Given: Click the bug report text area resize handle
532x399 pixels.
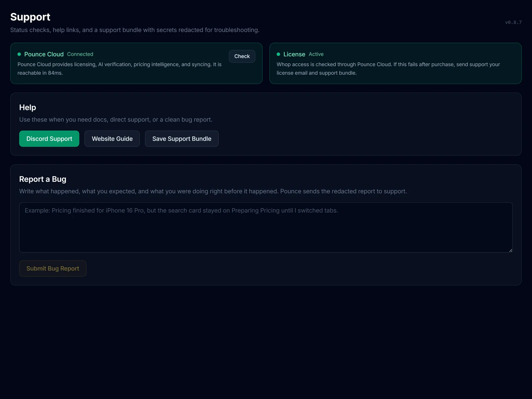Looking at the screenshot, I should coord(510,250).
